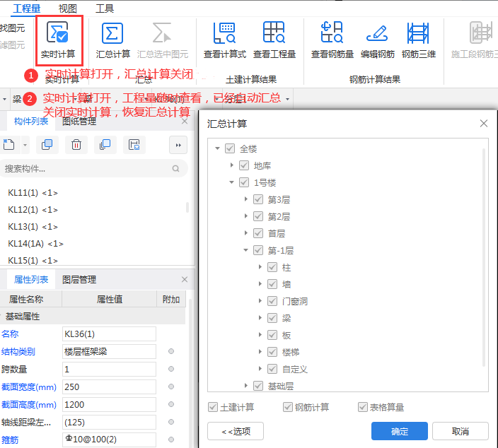498x448 pixels.
Task: Click the search magnifier in the component search
Action: (175, 168)
